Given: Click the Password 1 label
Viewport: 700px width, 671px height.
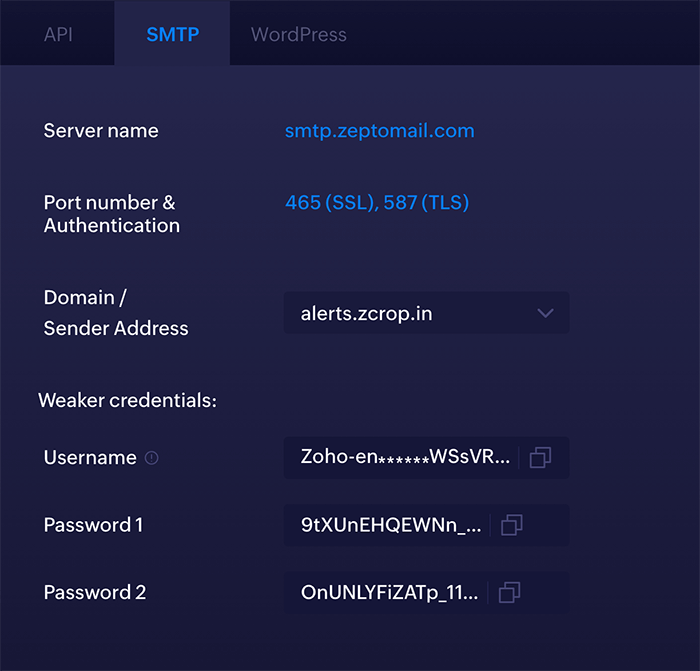Looking at the screenshot, I should click(93, 525).
